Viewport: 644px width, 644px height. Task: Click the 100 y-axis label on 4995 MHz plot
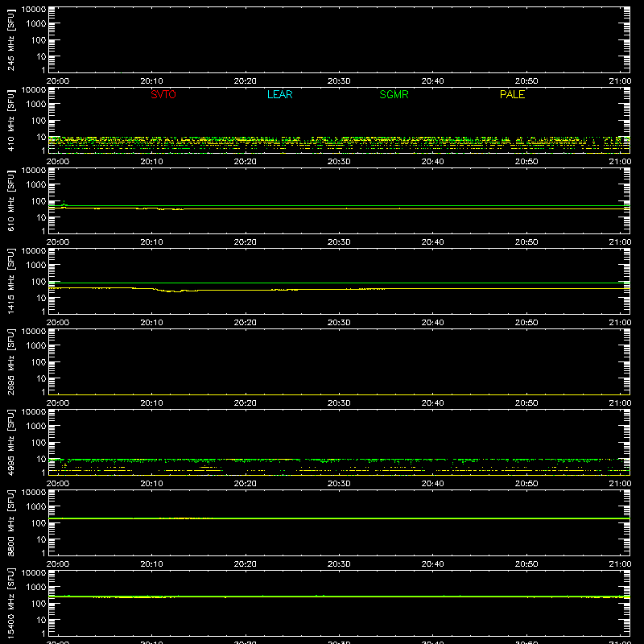(x=39, y=443)
